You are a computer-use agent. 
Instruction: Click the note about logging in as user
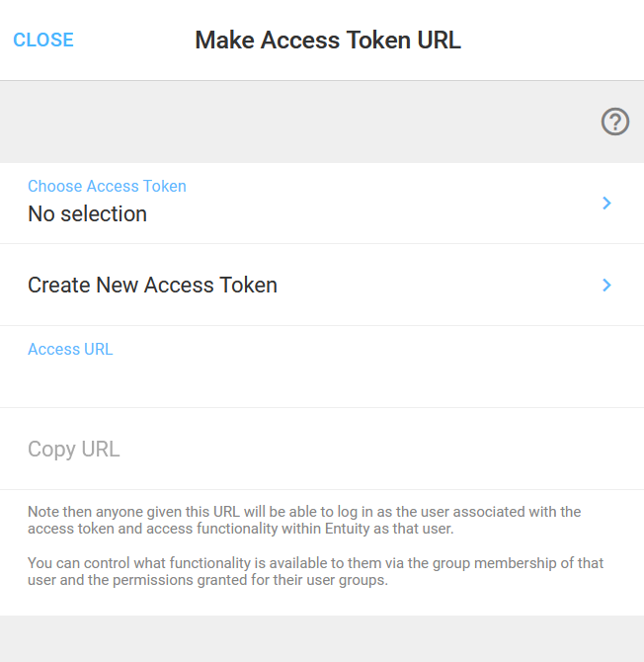pos(304,520)
